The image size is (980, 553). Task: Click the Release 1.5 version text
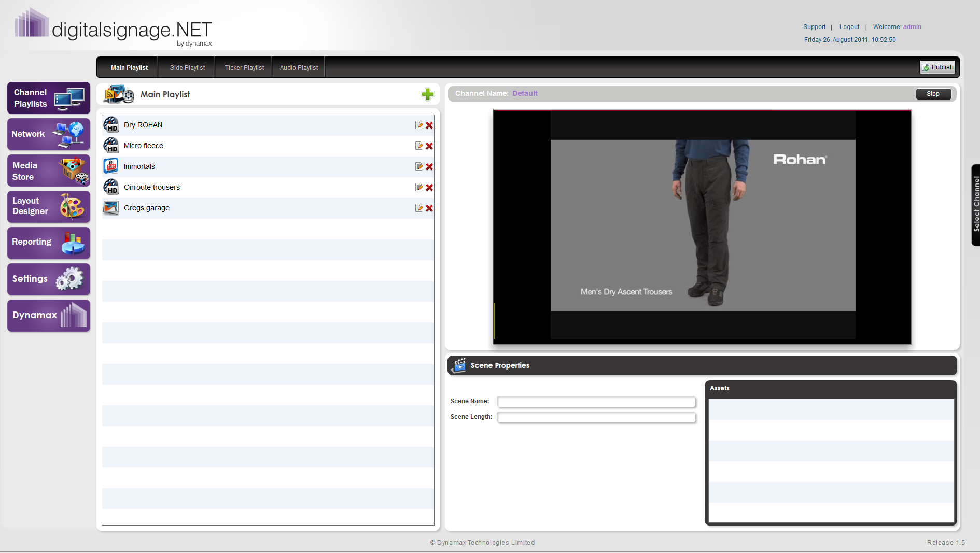click(x=946, y=543)
